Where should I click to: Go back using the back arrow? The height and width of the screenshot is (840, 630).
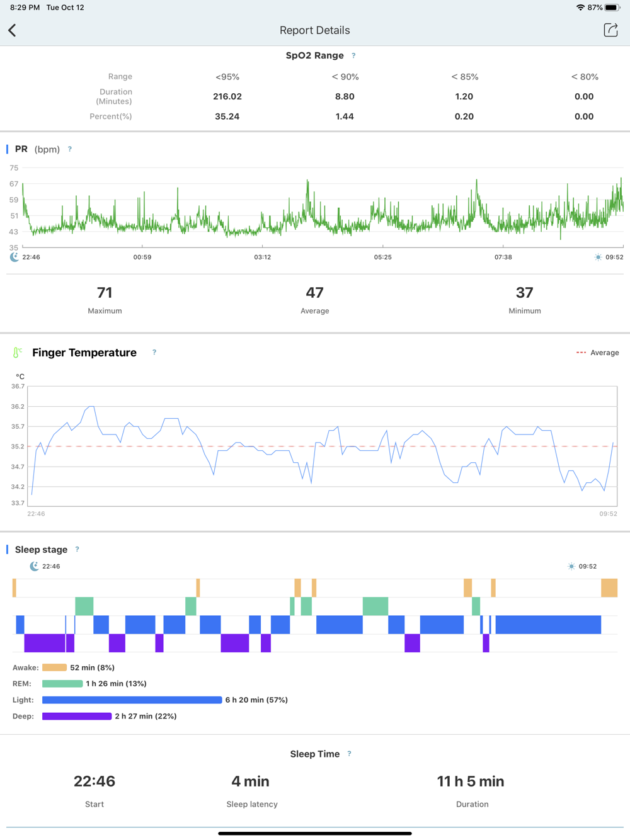pos(12,30)
